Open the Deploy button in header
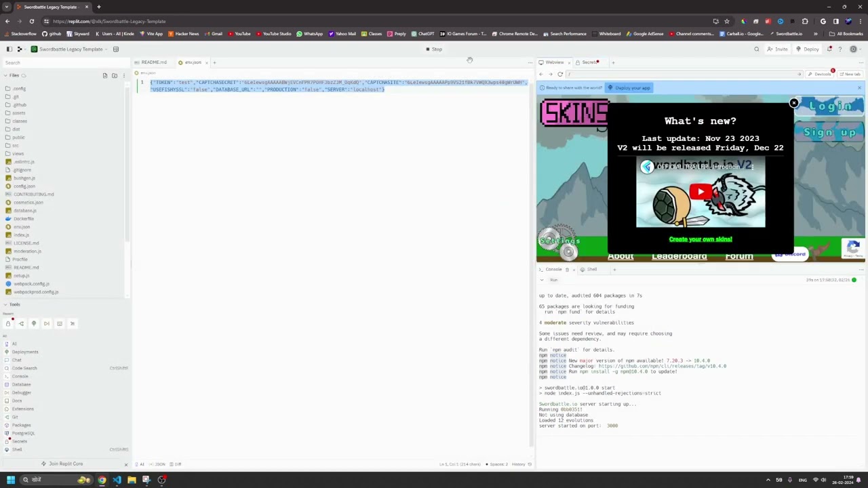 (x=808, y=49)
